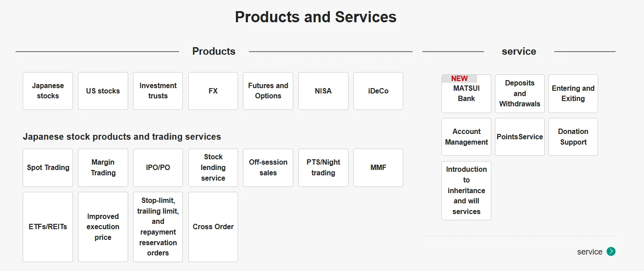Open the iDeCo product tile
The image size is (644, 271).
point(378,91)
